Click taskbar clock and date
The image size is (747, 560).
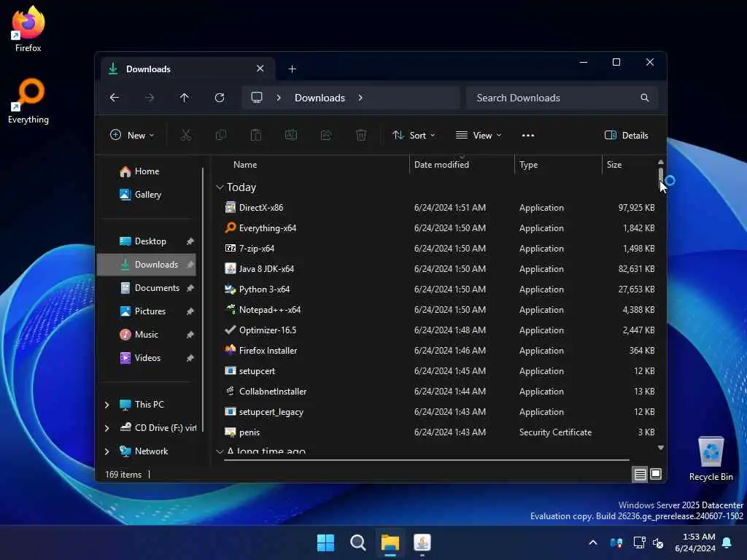pyautogui.click(x=695, y=542)
